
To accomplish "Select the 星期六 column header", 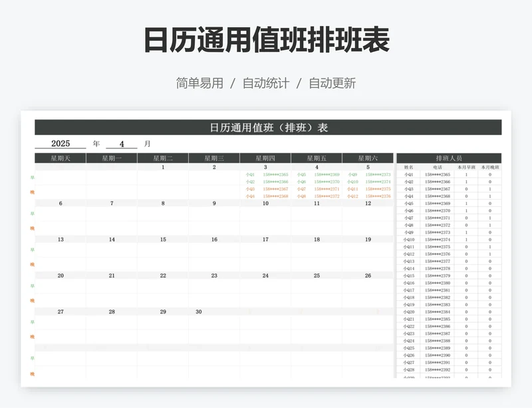I will click(x=368, y=158).
